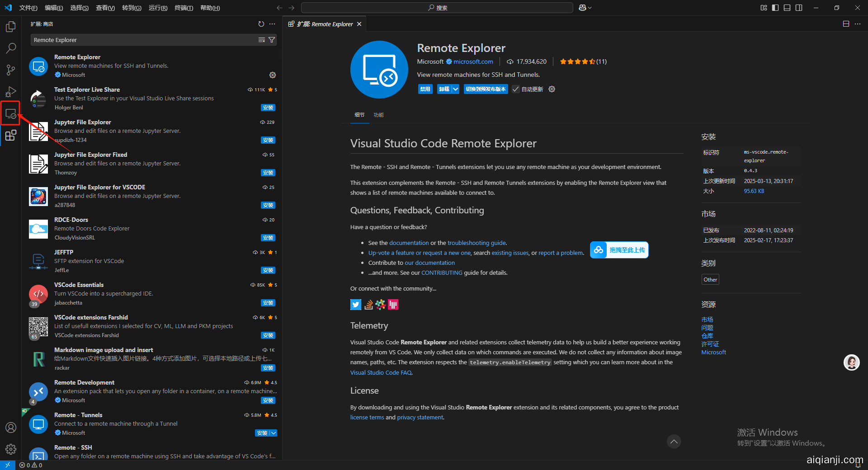
Task: Open the Remote Explorer activity bar icon
Action: tap(11, 114)
